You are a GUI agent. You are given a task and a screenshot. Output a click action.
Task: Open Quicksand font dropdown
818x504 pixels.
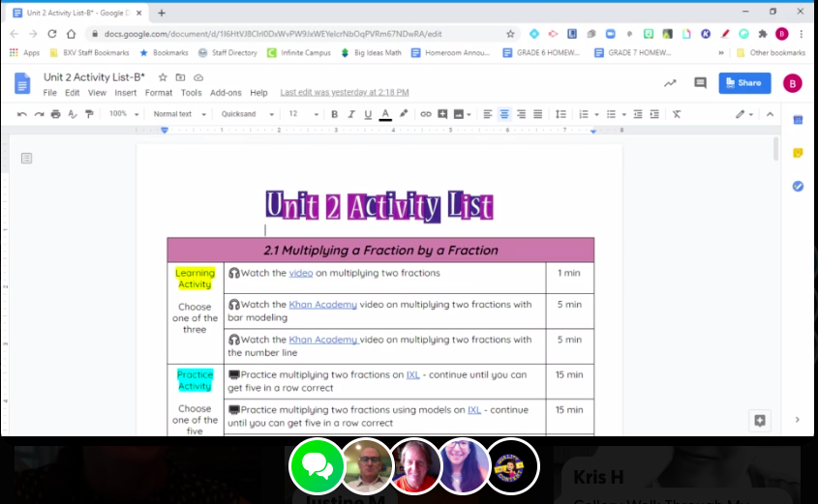(x=247, y=114)
